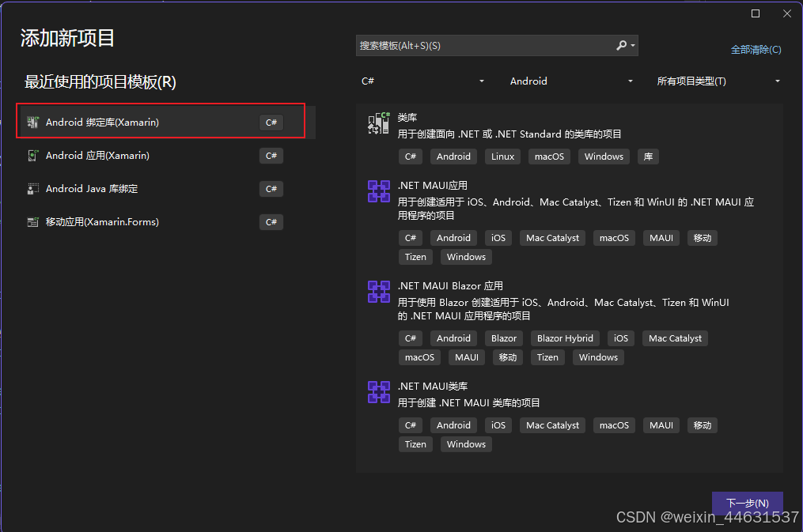Click Android tag under .NET MAUI类库
The image size is (803, 532).
(453, 425)
